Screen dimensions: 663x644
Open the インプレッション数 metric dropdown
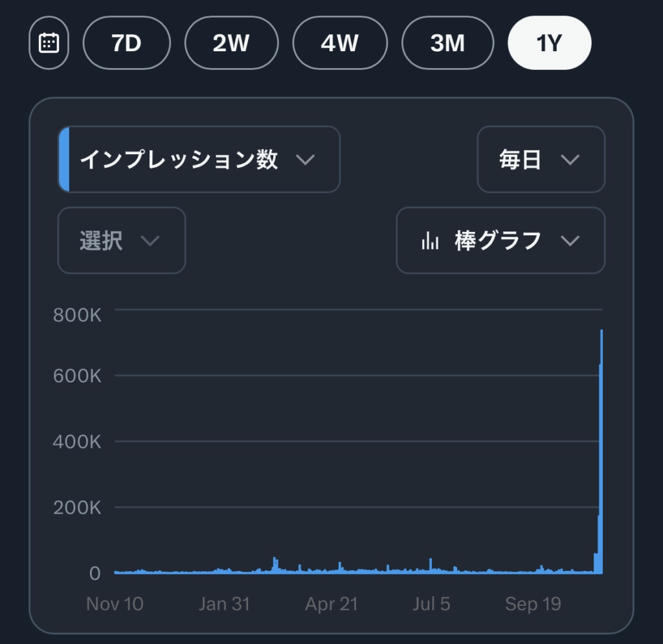[x=199, y=159]
